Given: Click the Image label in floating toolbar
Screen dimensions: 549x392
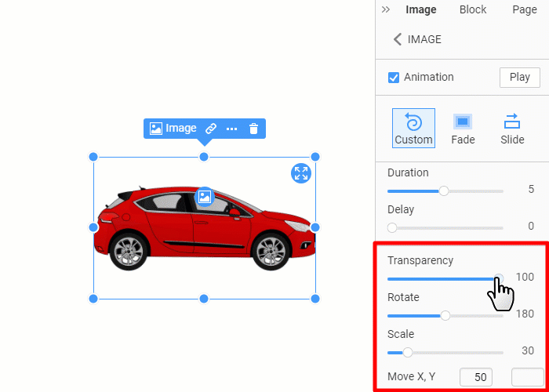Looking at the screenshot, I should coord(180,129).
